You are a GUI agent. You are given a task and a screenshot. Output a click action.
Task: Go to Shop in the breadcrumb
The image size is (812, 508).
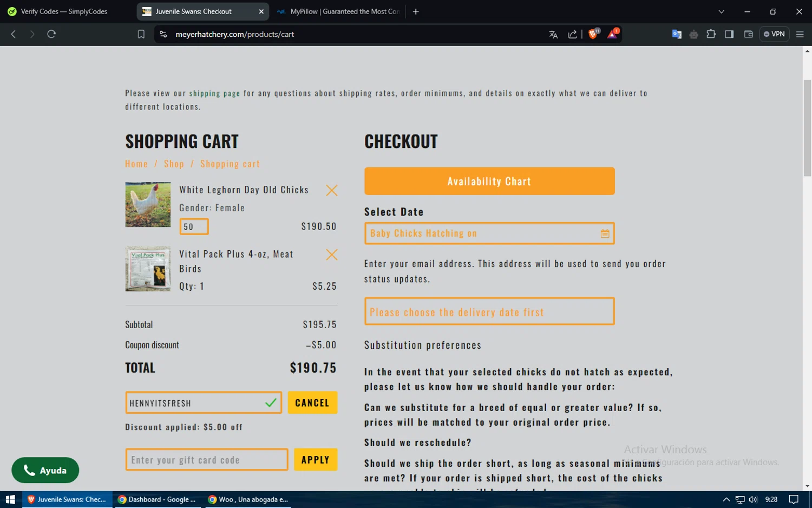coord(174,164)
